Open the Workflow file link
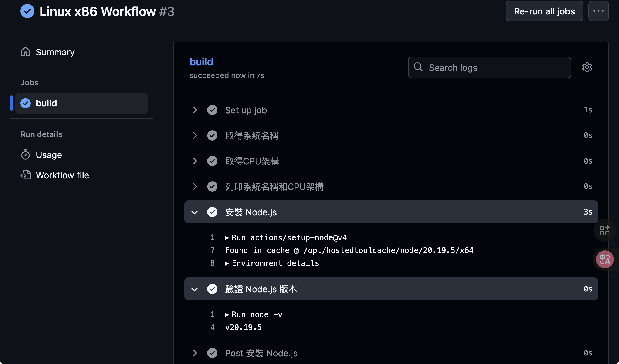619x364 pixels. 62,175
